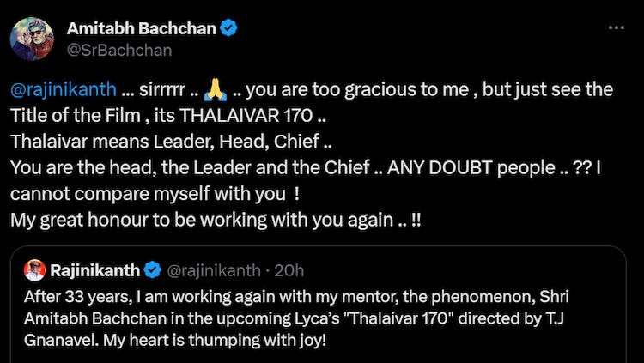Open the three-dot more options menu

616,28
